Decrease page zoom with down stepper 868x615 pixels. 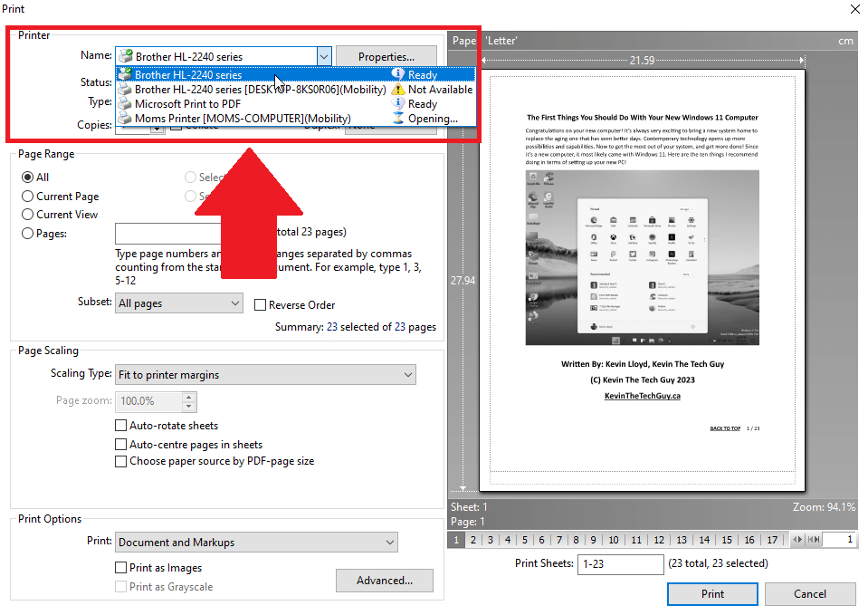(189, 407)
